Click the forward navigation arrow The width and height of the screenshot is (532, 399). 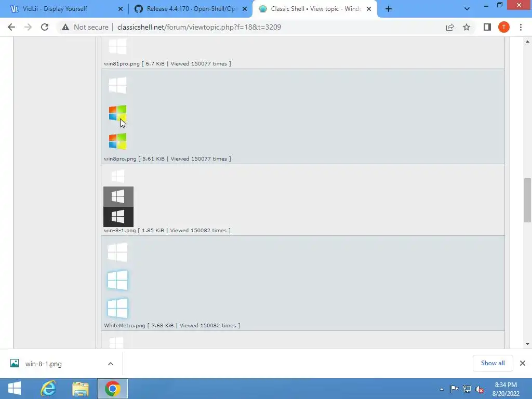tap(28, 27)
